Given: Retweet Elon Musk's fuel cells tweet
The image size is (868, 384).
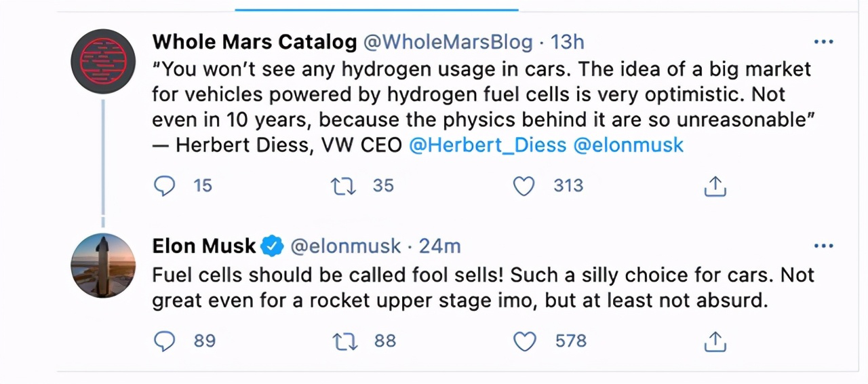Looking at the screenshot, I should (x=344, y=341).
